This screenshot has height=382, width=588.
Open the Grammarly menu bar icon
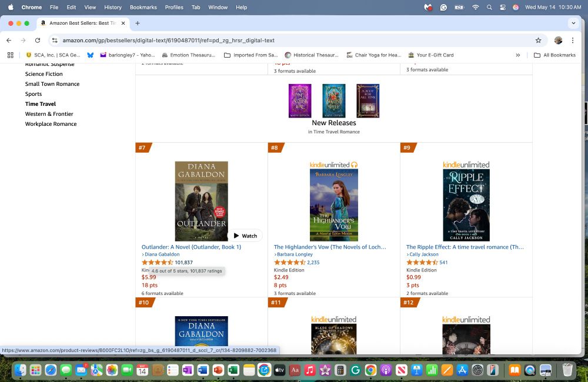tap(443, 7)
